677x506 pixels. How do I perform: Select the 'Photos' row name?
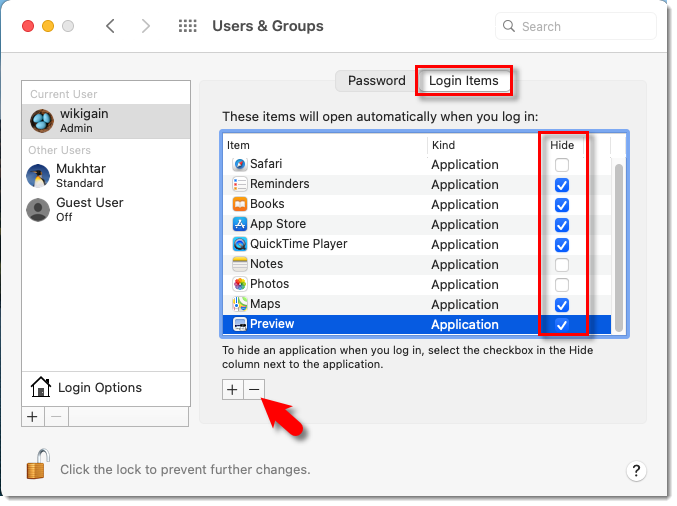pos(269,284)
